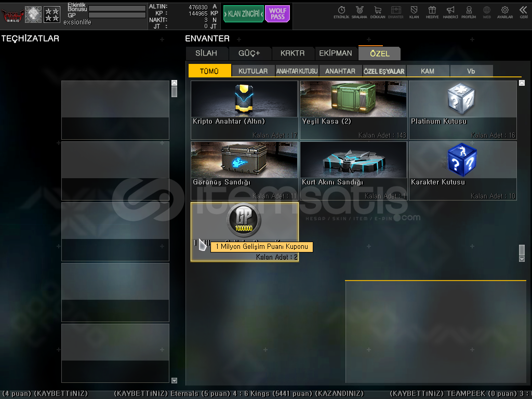The image size is (532, 399).
Task: Switch to the EKİPMAN tab
Action: tap(336, 54)
